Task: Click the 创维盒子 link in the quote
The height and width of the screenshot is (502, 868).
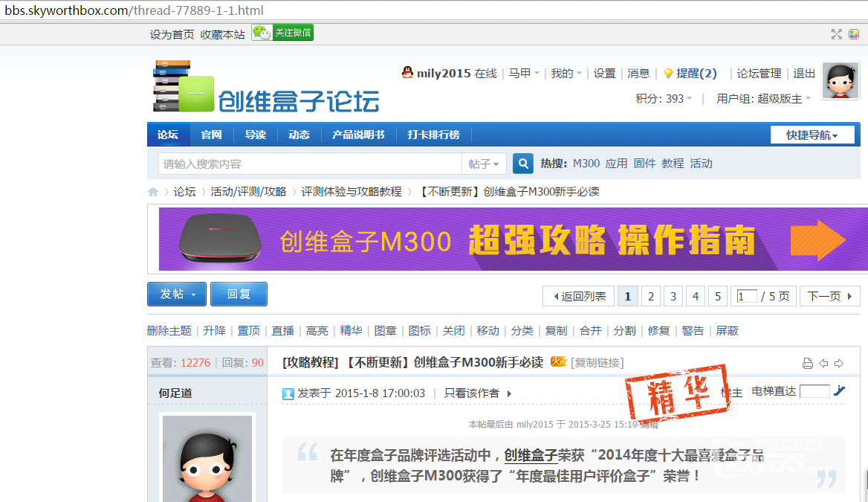Action: 531,455
